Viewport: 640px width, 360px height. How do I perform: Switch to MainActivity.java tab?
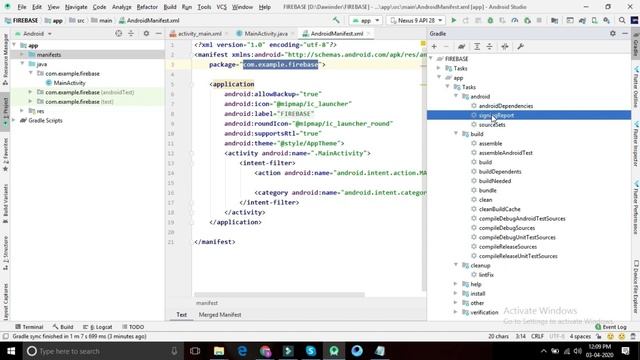[x=266, y=33]
